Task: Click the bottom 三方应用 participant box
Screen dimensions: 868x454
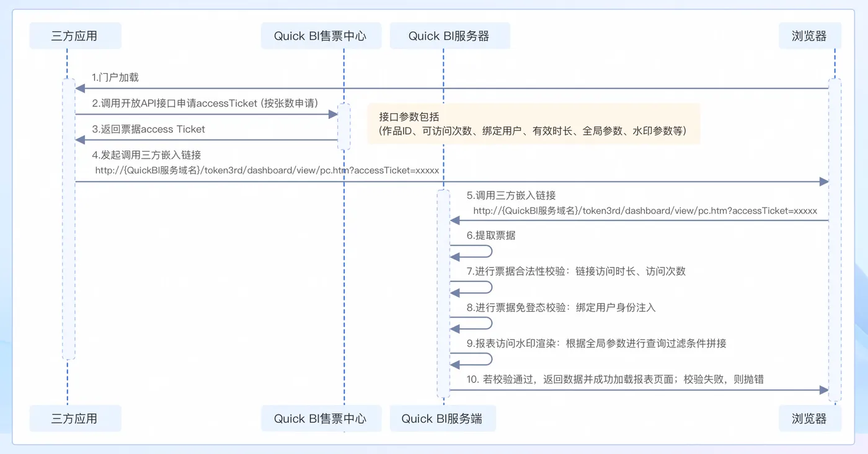Action: click(75, 419)
